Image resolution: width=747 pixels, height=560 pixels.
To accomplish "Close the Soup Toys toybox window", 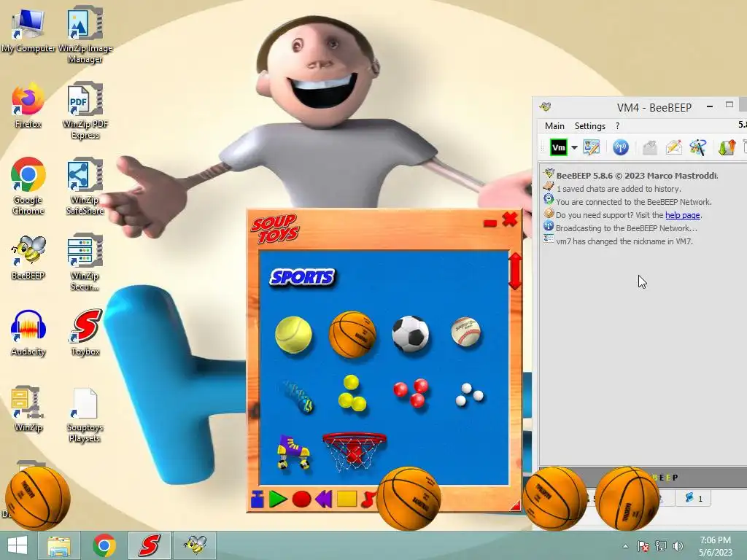I will point(510,219).
